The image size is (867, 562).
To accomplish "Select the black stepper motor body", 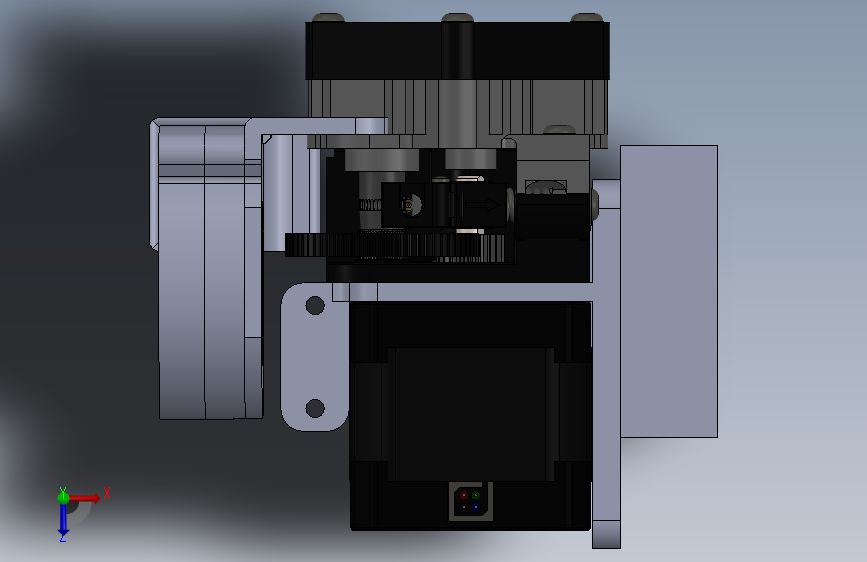I will (x=471, y=416).
